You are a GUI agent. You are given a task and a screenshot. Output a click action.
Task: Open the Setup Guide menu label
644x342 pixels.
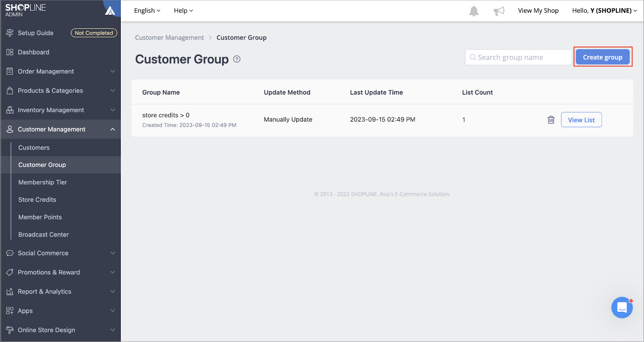(35, 33)
